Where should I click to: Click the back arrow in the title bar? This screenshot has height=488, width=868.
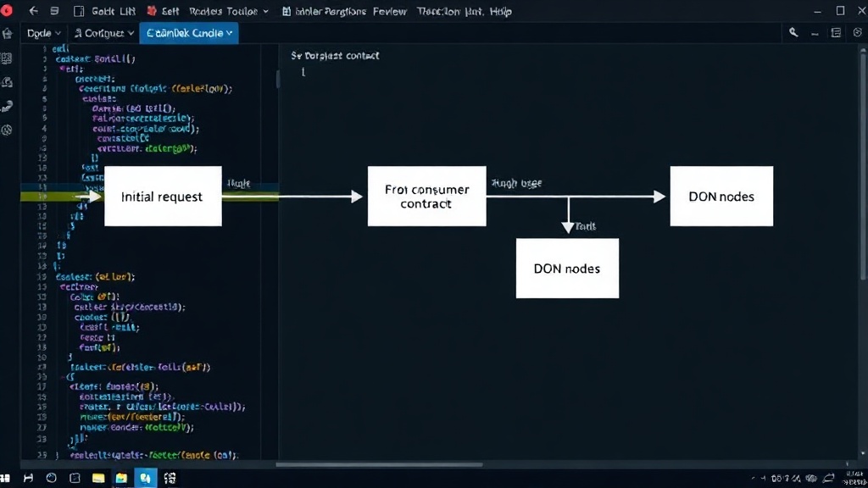tap(33, 10)
